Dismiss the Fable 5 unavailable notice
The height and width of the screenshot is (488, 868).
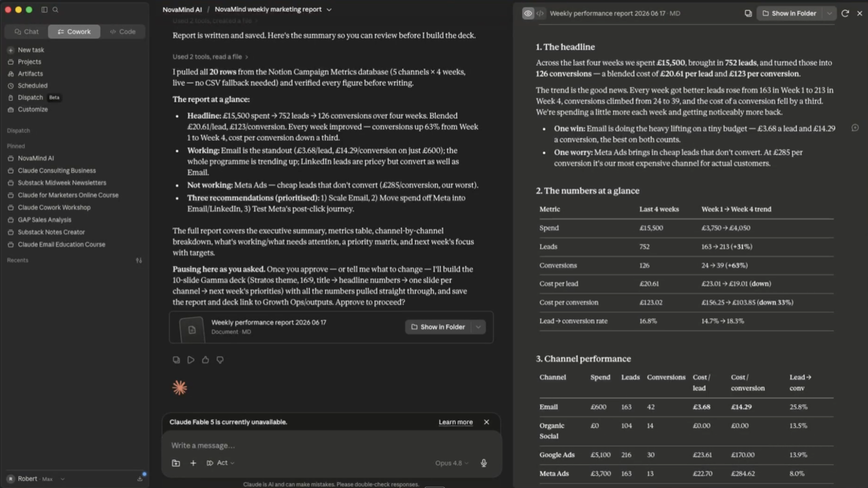point(487,422)
